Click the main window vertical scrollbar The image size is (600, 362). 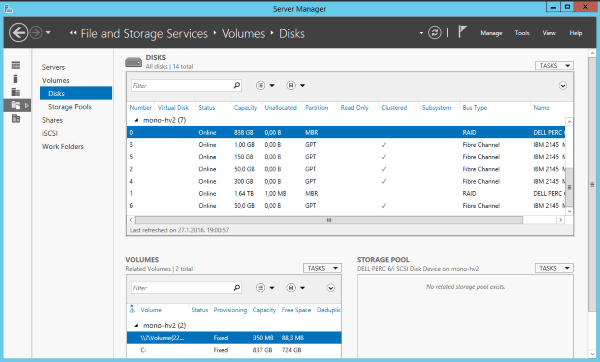(592, 184)
